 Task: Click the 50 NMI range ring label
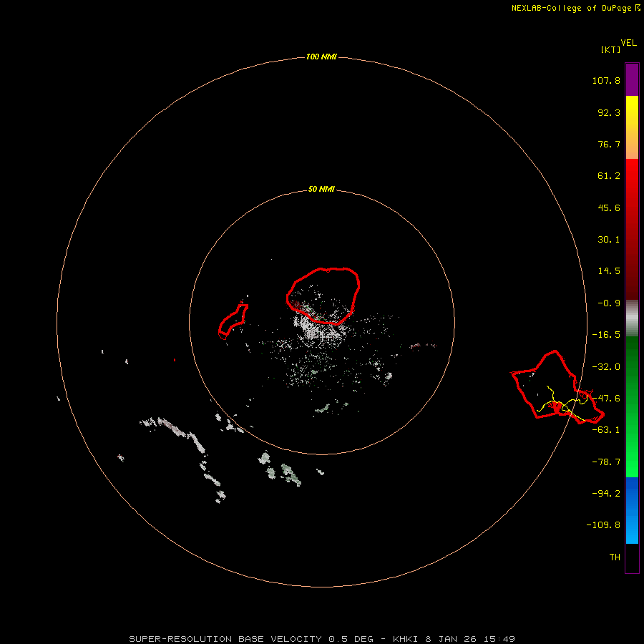pyautogui.click(x=321, y=190)
